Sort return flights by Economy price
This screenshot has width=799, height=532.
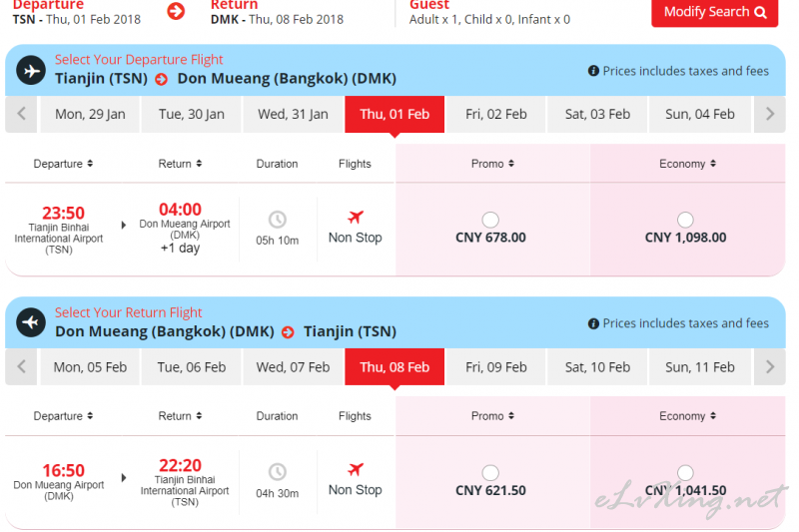[x=687, y=416]
